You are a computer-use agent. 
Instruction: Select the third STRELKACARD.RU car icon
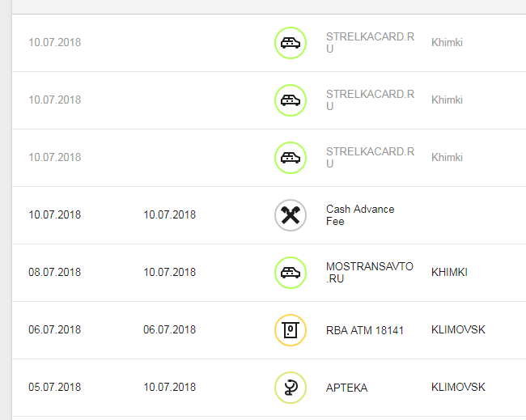coord(291,158)
